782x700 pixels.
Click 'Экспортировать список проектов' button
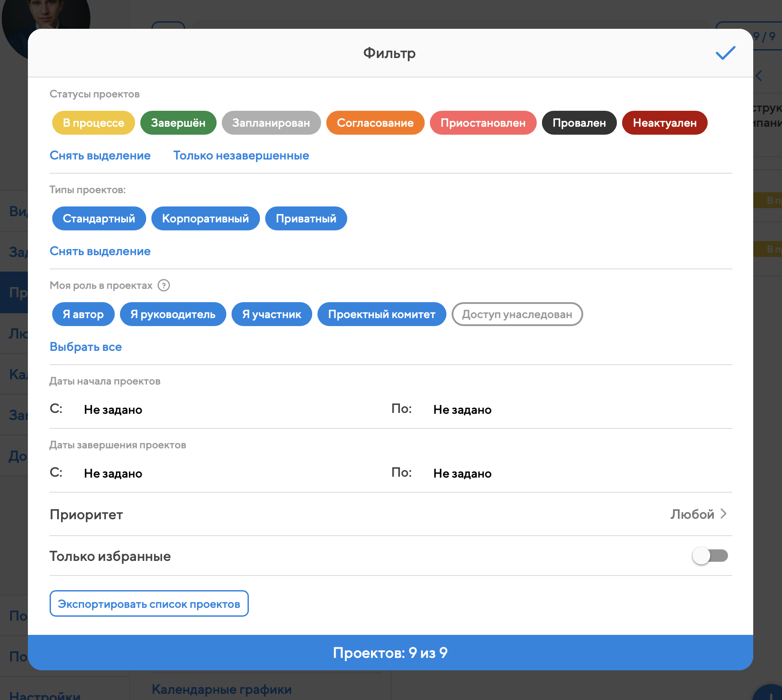tap(149, 604)
